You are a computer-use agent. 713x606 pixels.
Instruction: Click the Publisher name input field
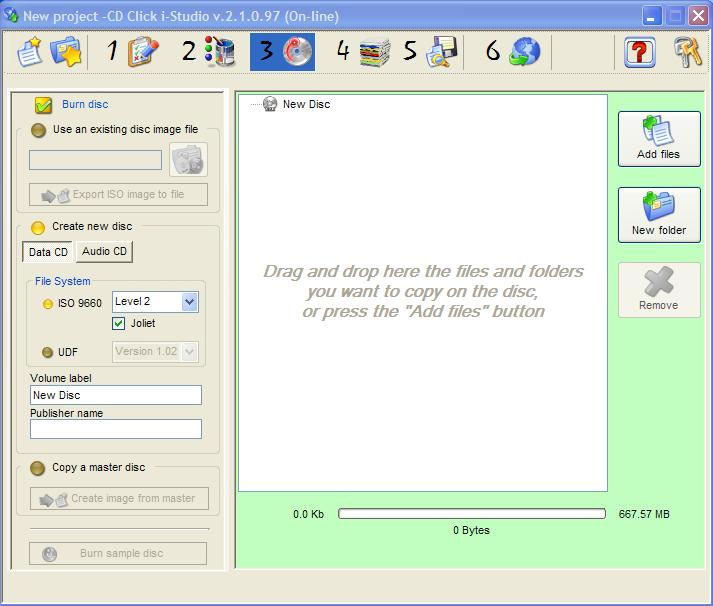pos(116,429)
